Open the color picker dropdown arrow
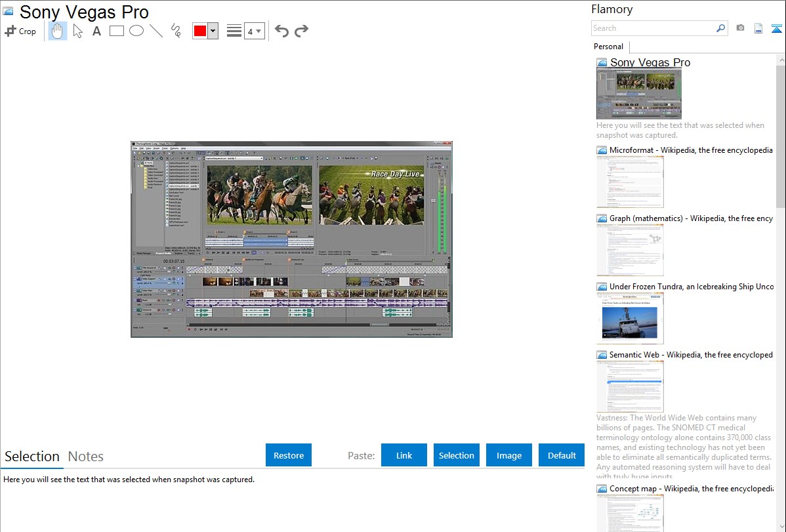Screen dimensions: 786x532 pyautogui.click(x=213, y=31)
